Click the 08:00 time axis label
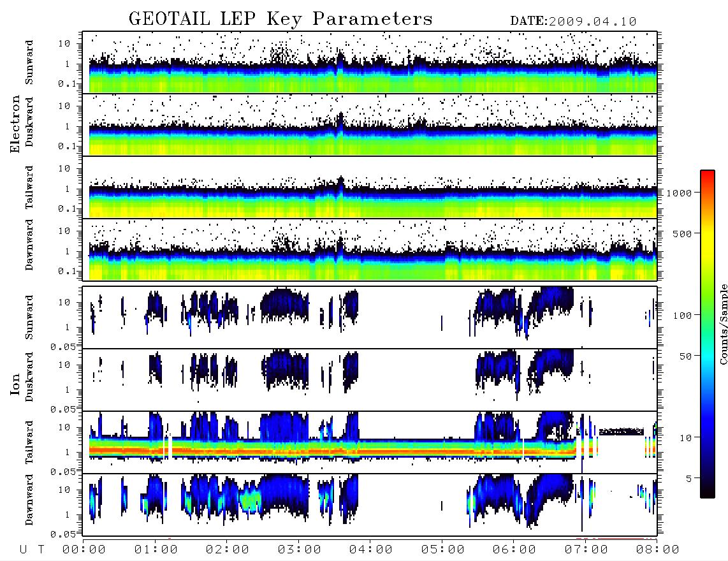 point(658,550)
